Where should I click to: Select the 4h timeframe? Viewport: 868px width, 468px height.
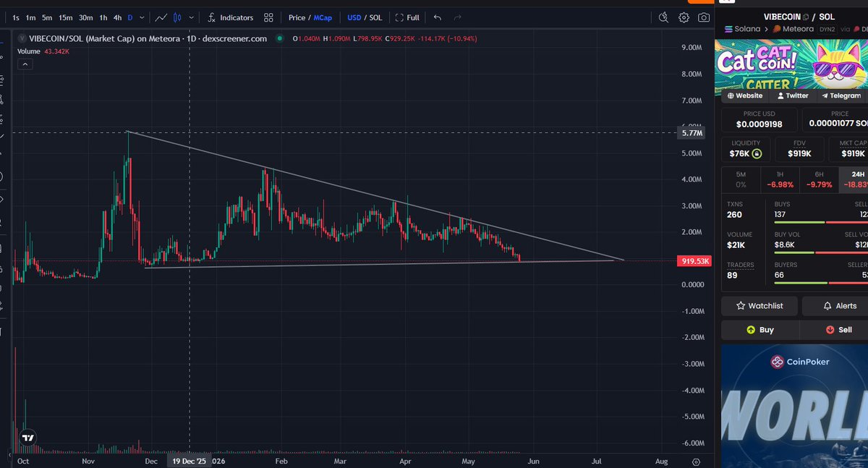(x=117, y=17)
